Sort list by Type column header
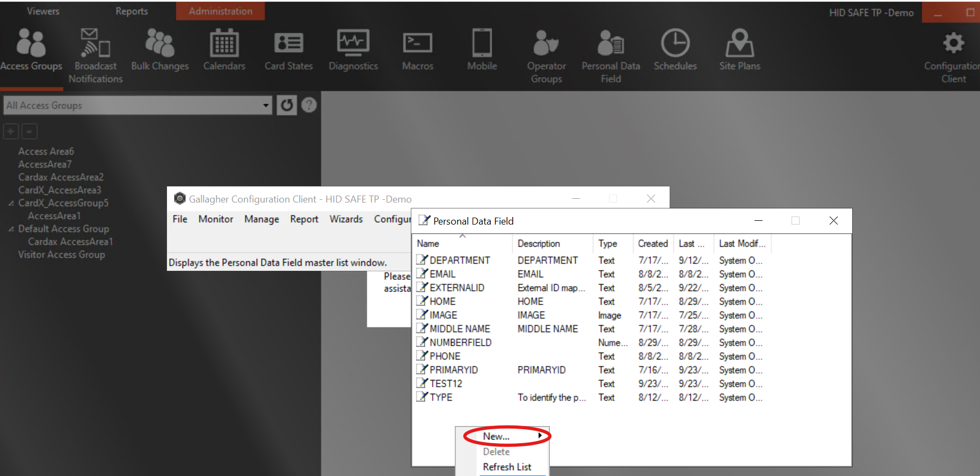 click(613, 243)
